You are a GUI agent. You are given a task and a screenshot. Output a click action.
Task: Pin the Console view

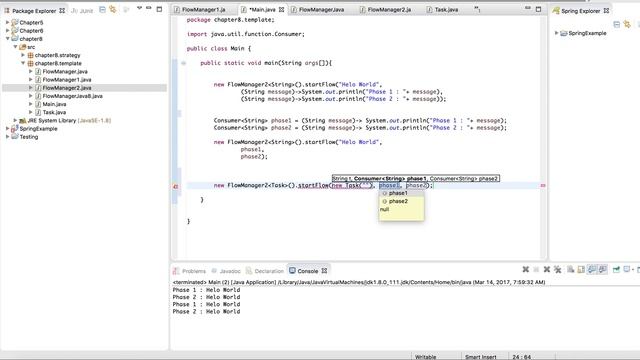616,269
